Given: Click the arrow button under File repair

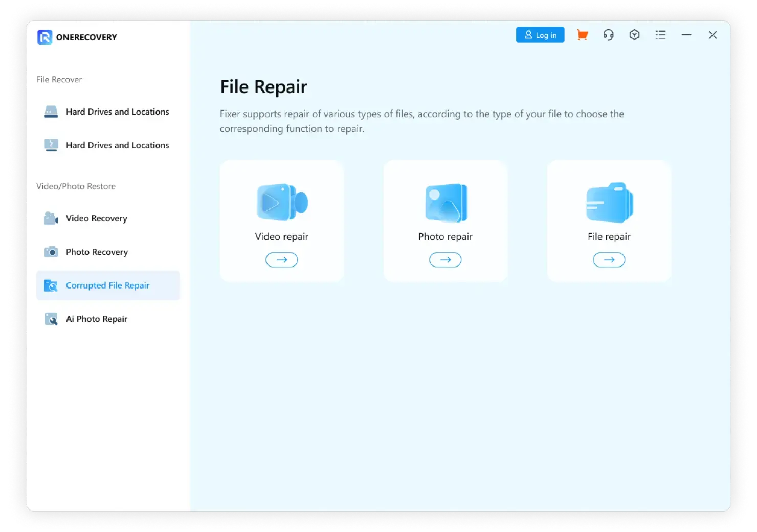Looking at the screenshot, I should pos(609,260).
